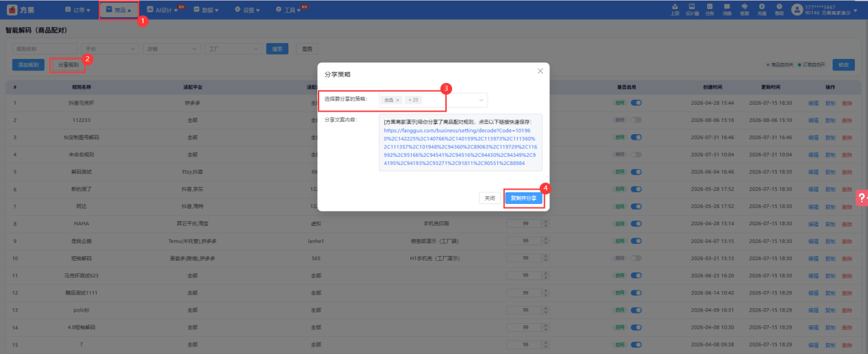
Task: Toggle enable switch for polo衫 rule
Action: click(636, 310)
